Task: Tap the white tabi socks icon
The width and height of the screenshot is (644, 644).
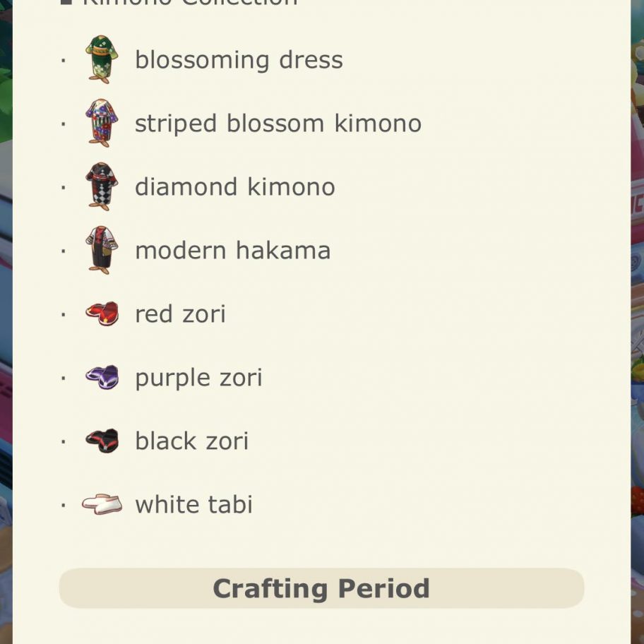Action: click(x=102, y=504)
